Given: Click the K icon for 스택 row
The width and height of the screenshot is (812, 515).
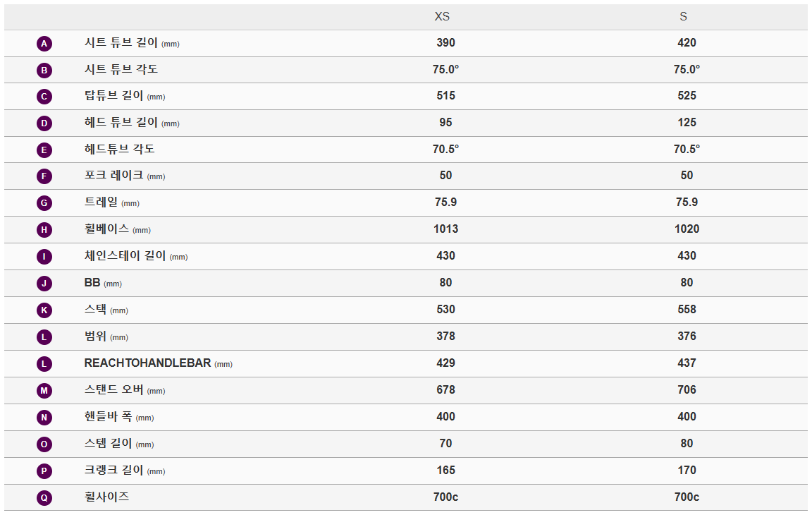Looking at the screenshot, I should [44, 310].
